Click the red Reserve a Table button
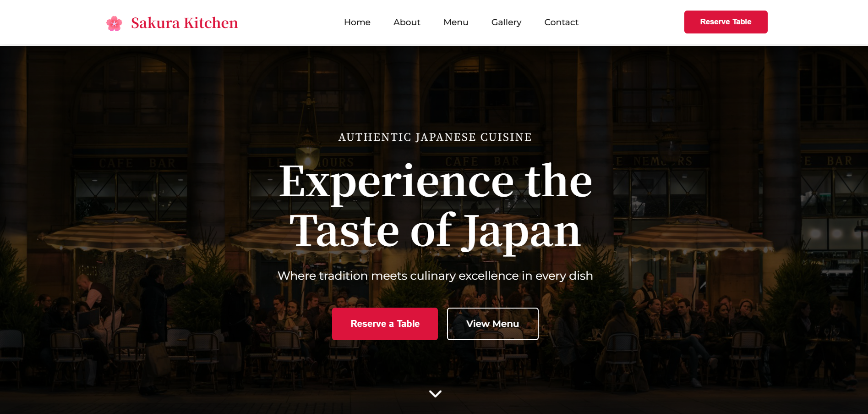The image size is (868, 414). (x=385, y=324)
